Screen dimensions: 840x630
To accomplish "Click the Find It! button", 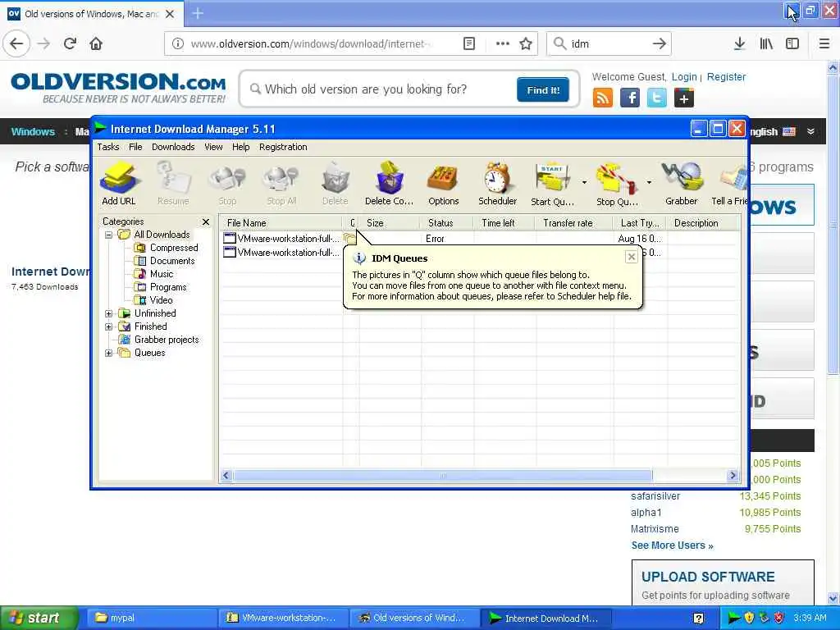I will (x=543, y=89).
